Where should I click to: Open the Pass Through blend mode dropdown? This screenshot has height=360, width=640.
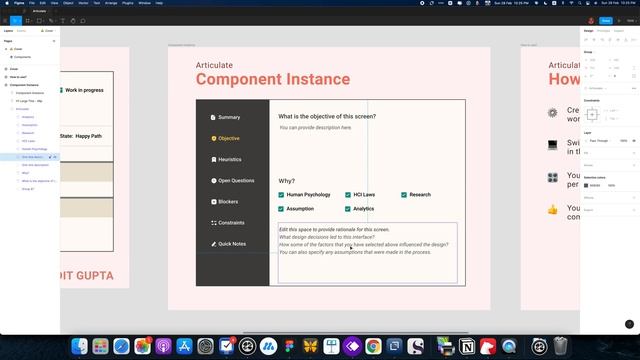point(599,141)
